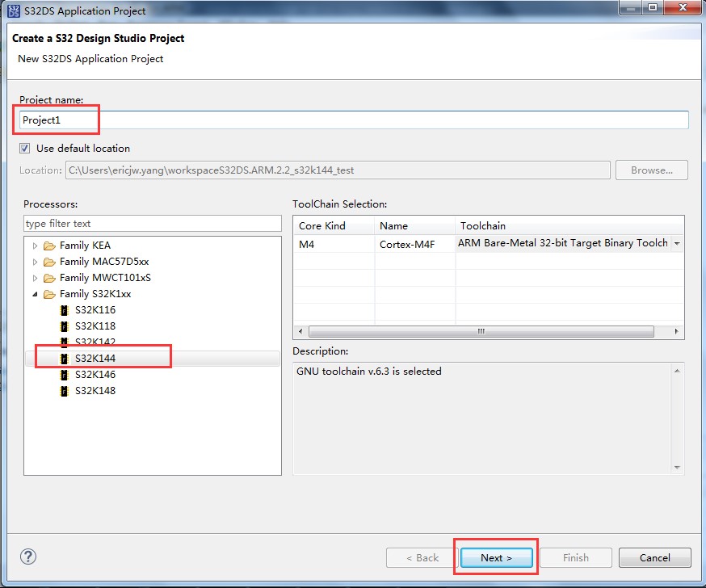Click the toolchain table horizontal scrollbar thumb
Viewport: 706px width, 588px height.
tap(481, 331)
